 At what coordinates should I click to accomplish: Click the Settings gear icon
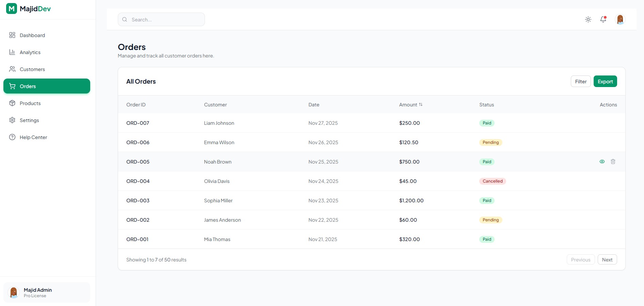point(12,120)
